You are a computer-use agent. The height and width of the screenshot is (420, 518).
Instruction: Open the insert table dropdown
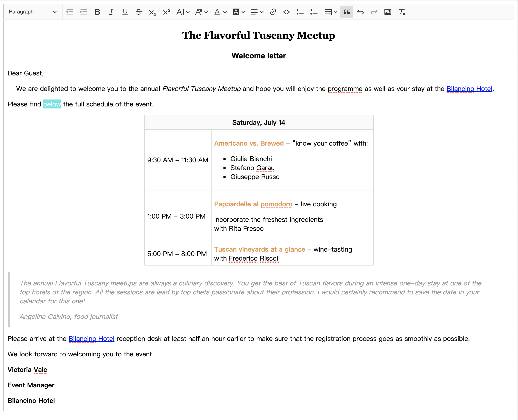click(x=331, y=12)
